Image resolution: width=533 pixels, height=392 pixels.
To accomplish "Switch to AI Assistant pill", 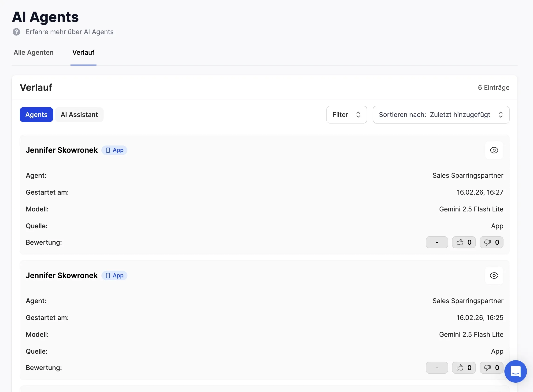I will (x=79, y=115).
